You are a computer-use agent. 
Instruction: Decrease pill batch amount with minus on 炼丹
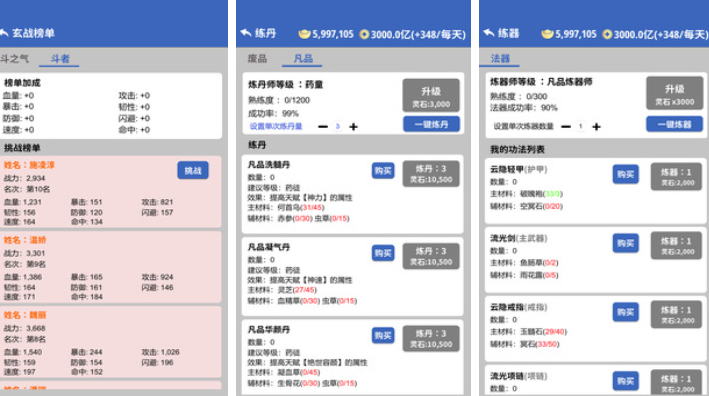(323, 127)
